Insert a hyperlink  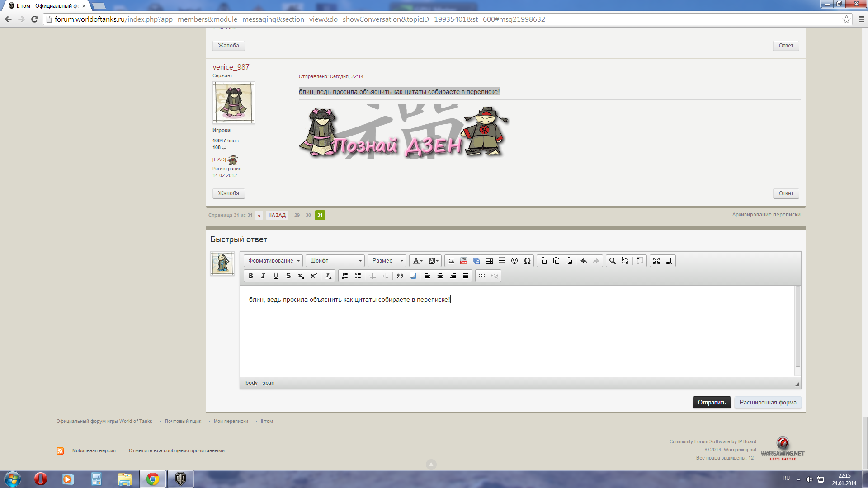[482, 276]
